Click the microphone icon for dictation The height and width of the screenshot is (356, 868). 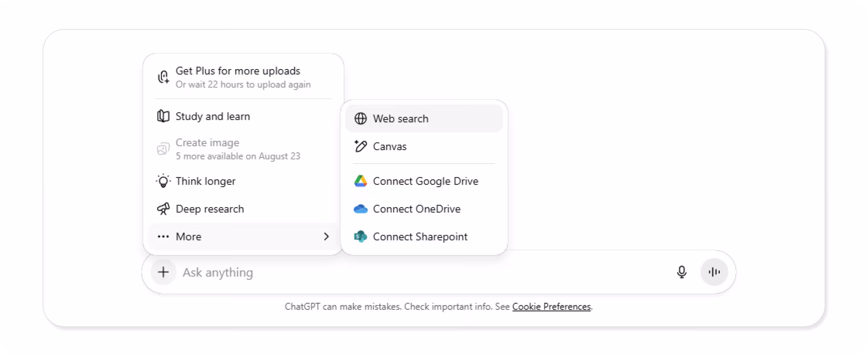click(x=682, y=272)
